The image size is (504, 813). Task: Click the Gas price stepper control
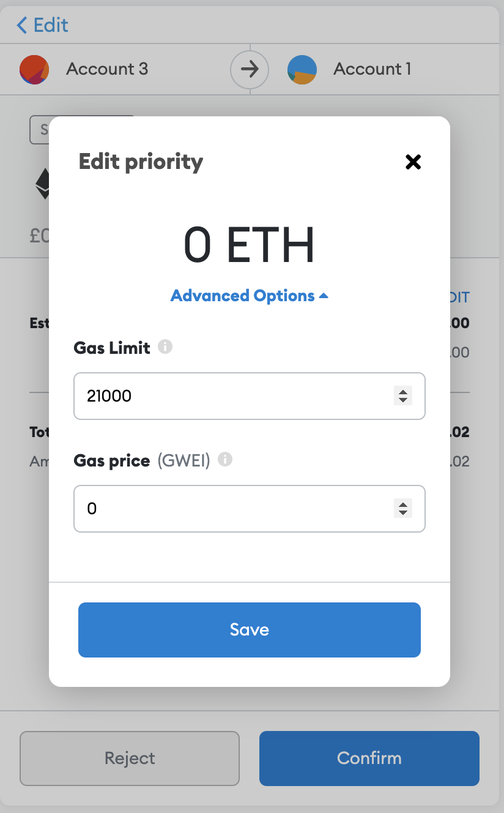click(403, 509)
